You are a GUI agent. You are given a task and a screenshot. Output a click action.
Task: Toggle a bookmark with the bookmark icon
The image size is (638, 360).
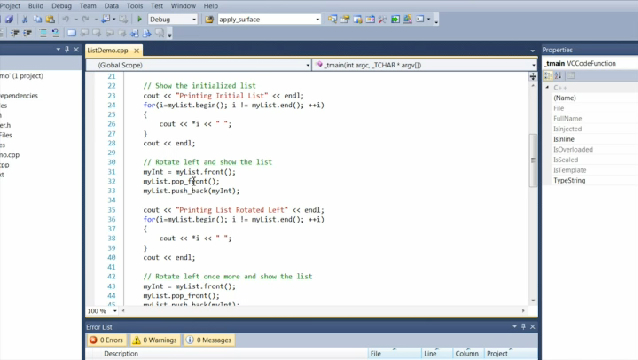[x=71, y=33]
